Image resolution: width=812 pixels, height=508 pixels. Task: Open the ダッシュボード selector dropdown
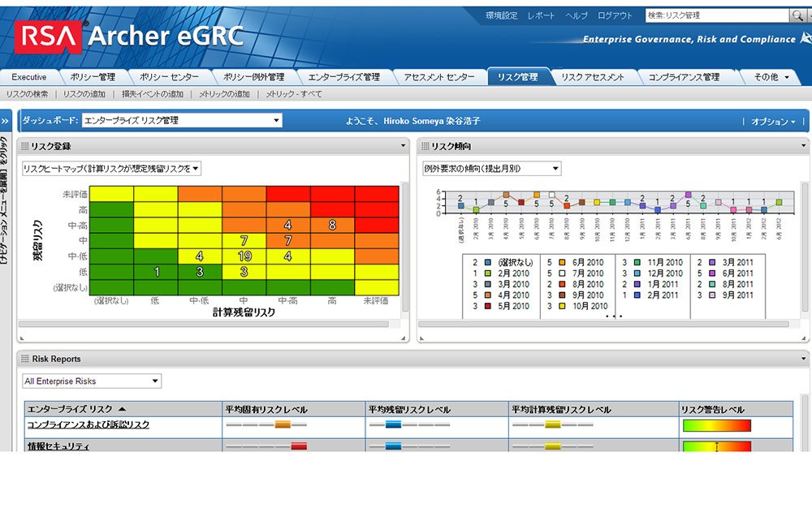click(182, 121)
